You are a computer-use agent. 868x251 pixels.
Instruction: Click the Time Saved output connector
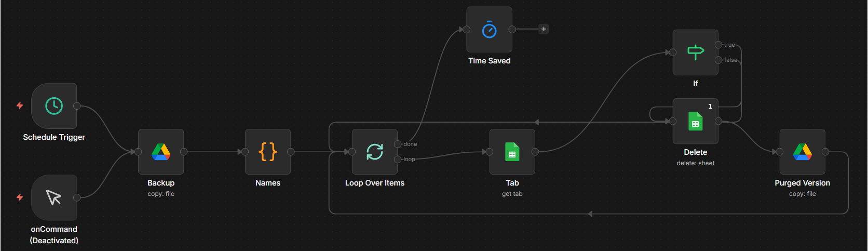(x=512, y=29)
